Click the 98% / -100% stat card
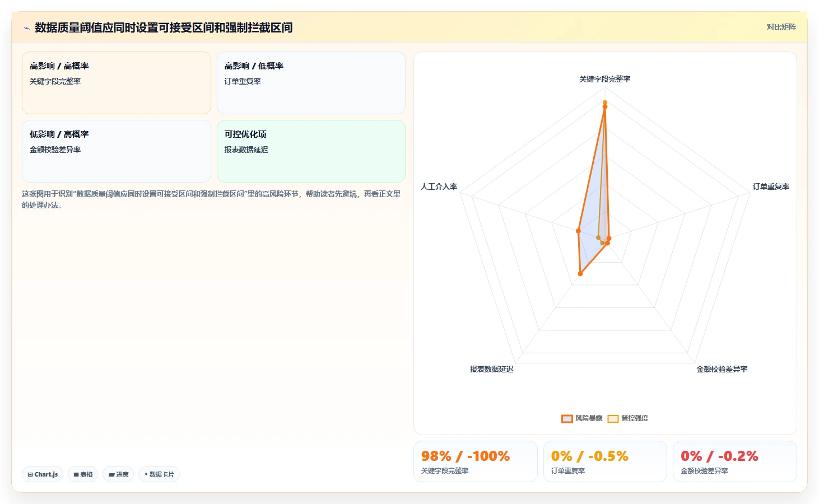The width and height of the screenshot is (819, 504). (x=476, y=461)
